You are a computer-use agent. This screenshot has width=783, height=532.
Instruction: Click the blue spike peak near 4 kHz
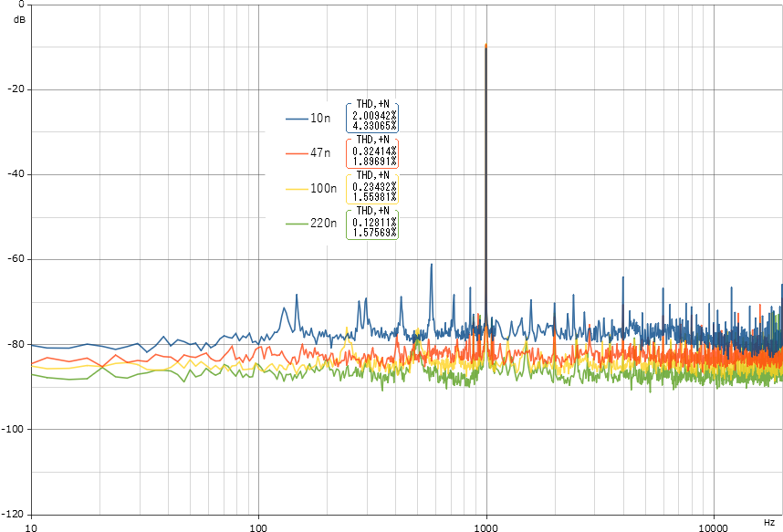(x=622, y=277)
